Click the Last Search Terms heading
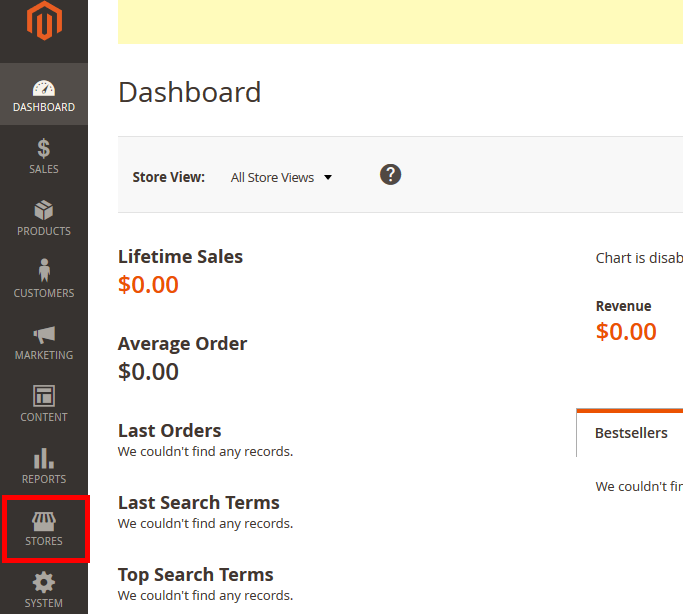 point(199,503)
